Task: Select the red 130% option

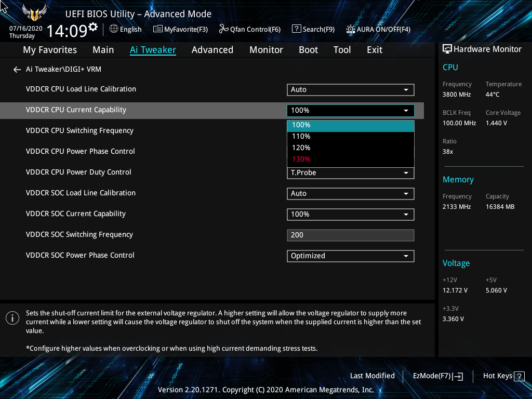Action: tap(351, 159)
